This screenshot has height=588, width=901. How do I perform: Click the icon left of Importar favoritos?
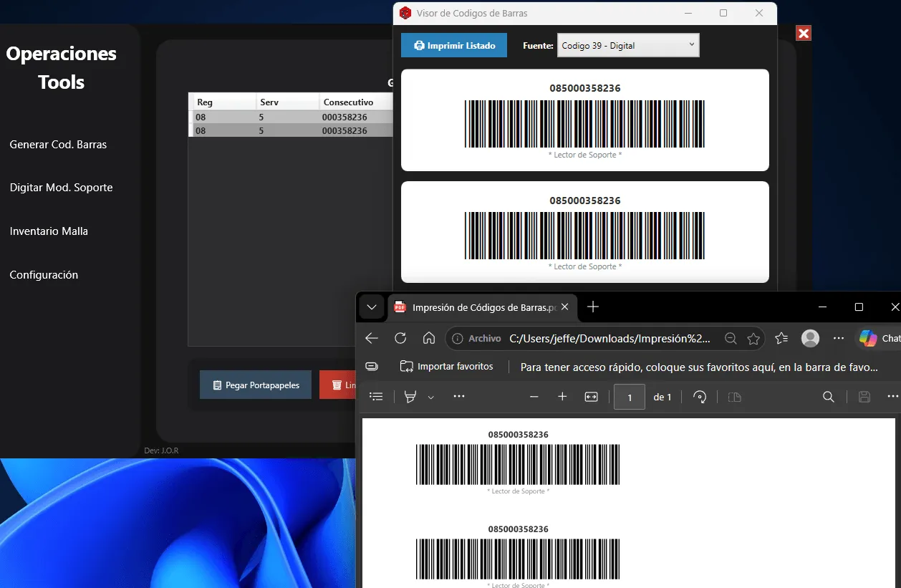pyautogui.click(x=372, y=366)
